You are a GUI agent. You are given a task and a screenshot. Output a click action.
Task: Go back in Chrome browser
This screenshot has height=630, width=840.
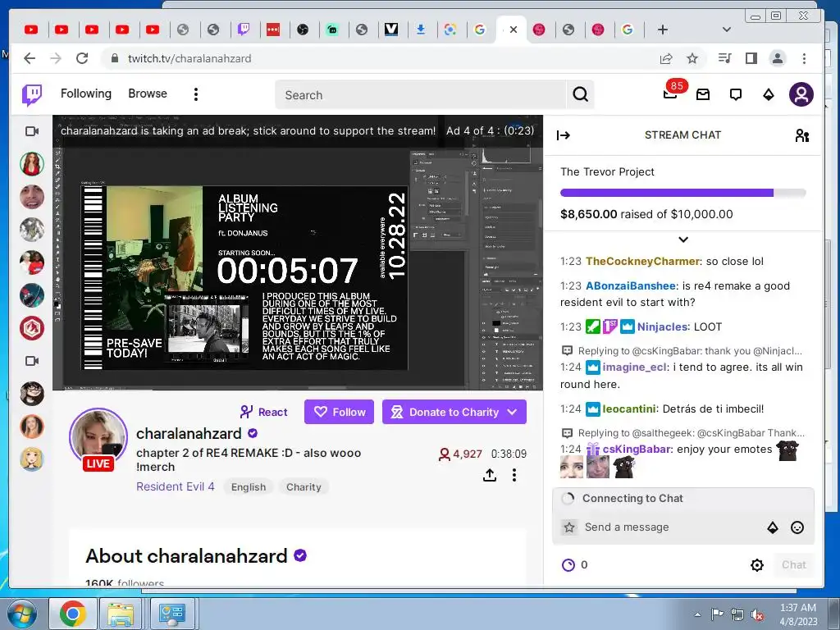coord(30,58)
